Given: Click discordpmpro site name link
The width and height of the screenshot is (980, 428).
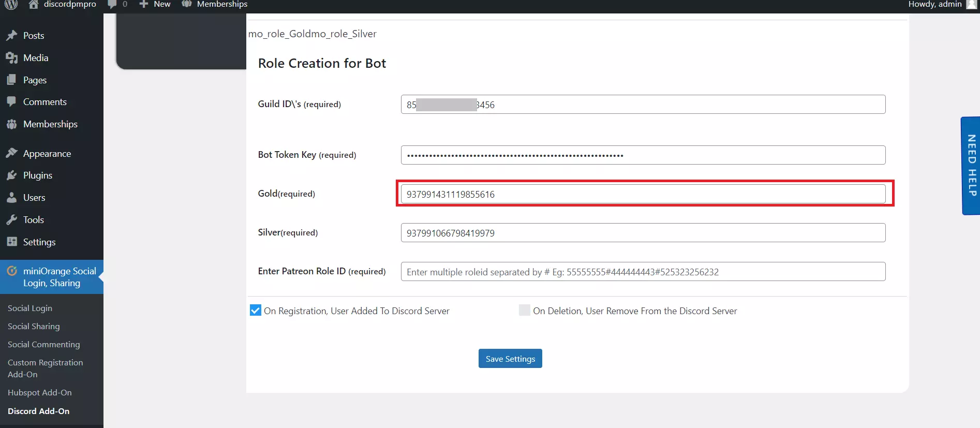Looking at the screenshot, I should pos(70,4).
